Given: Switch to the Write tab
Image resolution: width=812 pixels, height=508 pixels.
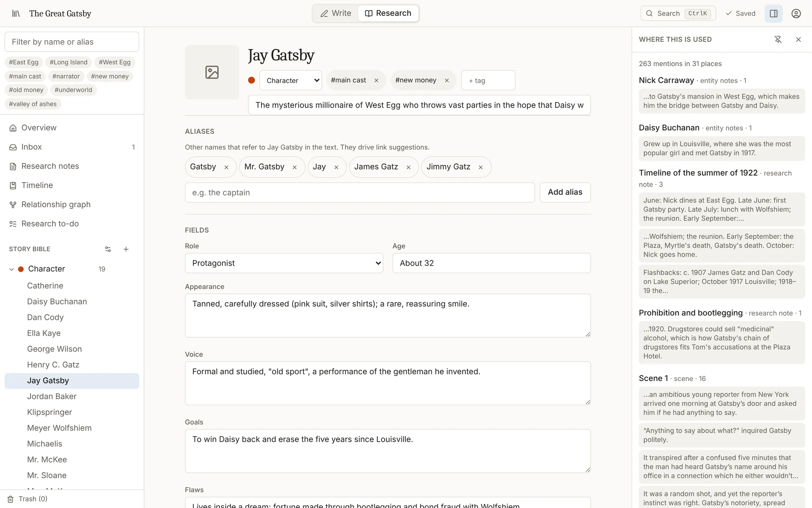Looking at the screenshot, I should pos(336,13).
